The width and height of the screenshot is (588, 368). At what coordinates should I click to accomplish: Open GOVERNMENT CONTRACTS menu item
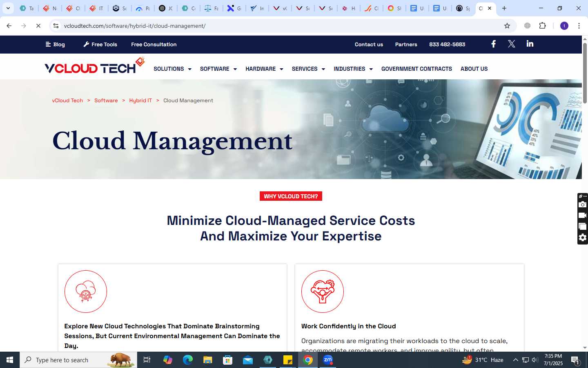pos(416,69)
